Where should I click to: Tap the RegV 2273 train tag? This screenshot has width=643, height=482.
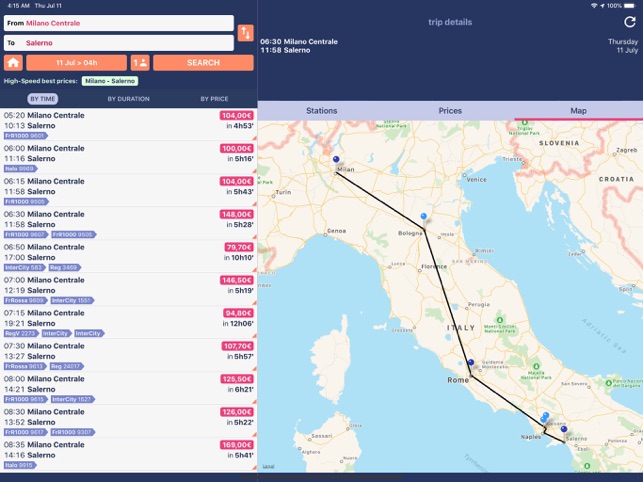click(x=21, y=334)
